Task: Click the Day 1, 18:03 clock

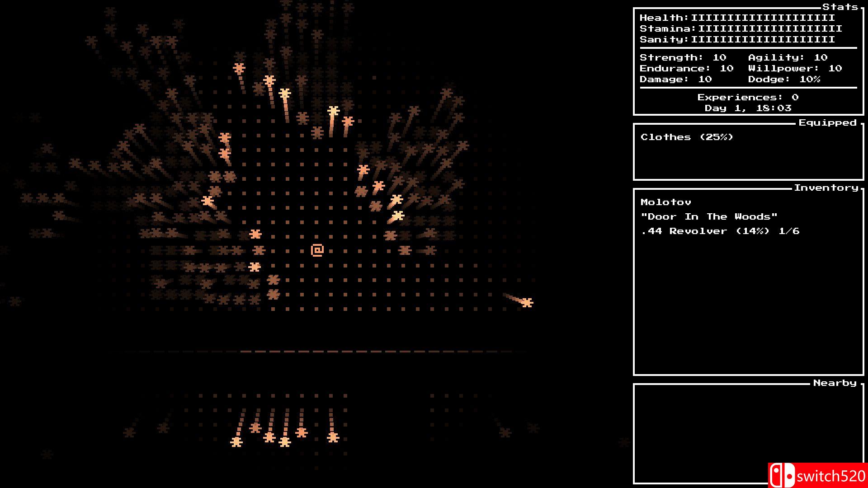Action: [x=748, y=108]
